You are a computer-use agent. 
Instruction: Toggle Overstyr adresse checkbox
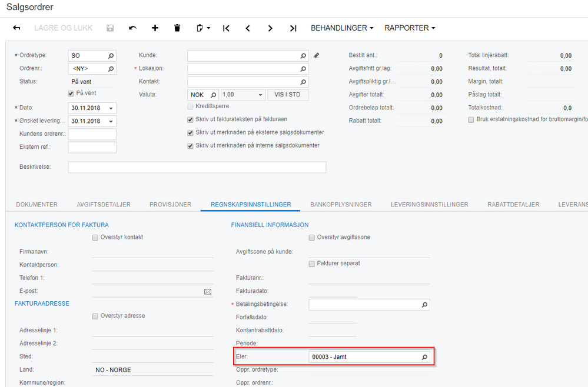[95, 316]
